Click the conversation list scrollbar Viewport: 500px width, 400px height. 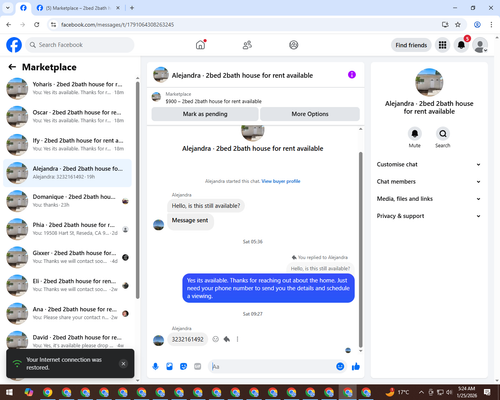(x=138, y=190)
